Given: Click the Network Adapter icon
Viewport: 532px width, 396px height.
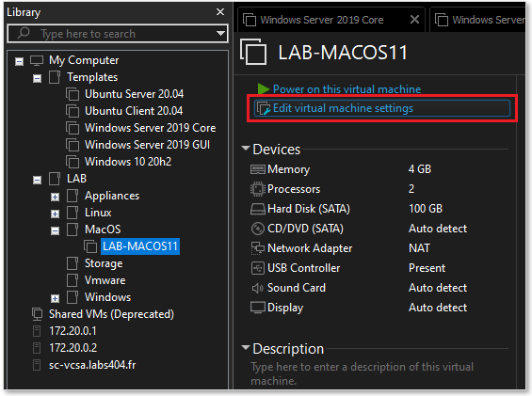Looking at the screenshot, I should (258, 248).
